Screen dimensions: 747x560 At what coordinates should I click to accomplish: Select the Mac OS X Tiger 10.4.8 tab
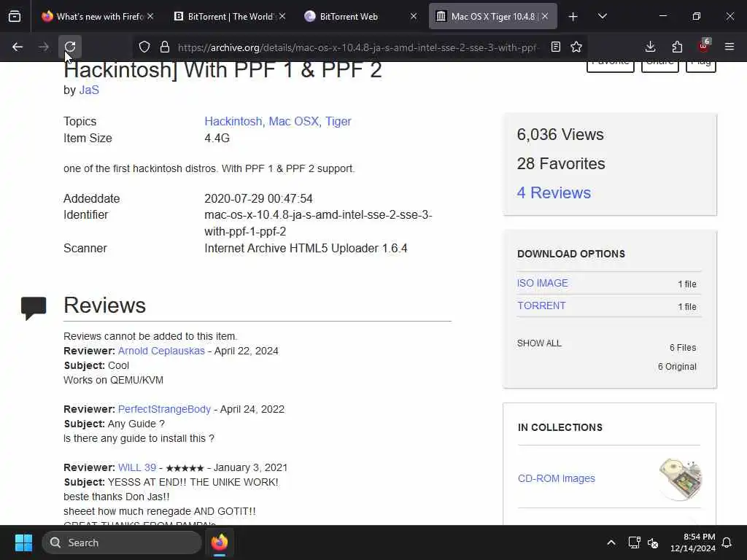[x=493, y=16]
